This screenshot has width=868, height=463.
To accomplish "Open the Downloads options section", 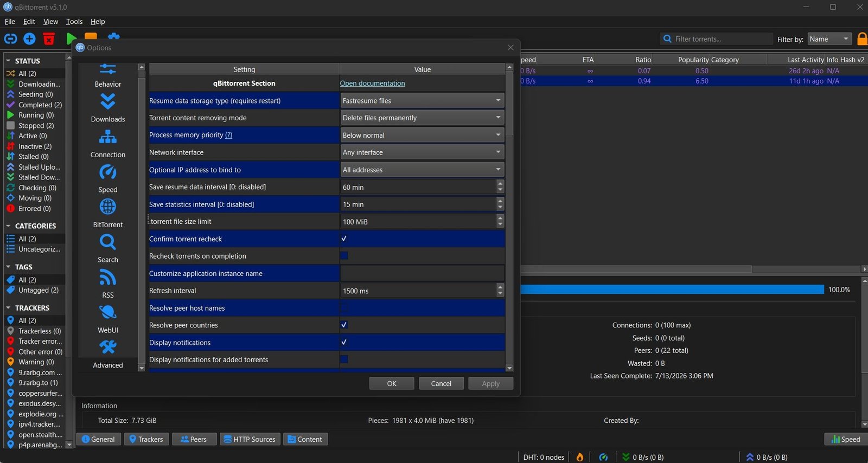I will click(108, 108).
